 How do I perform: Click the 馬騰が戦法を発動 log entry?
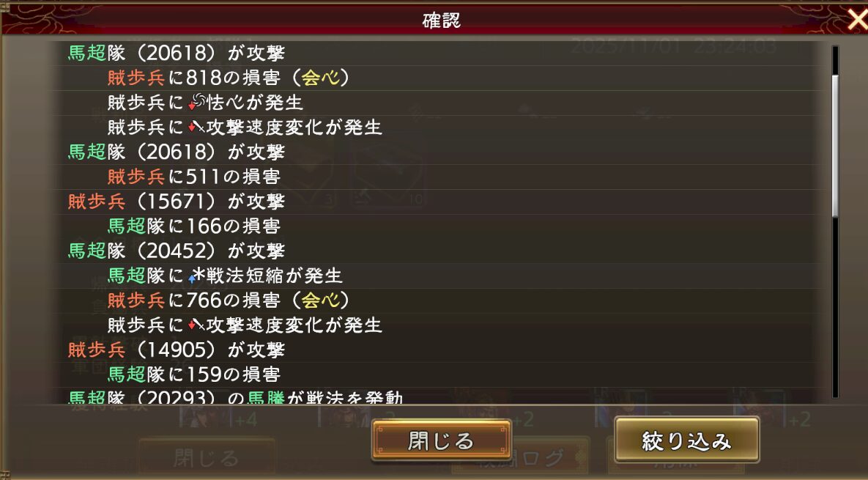[235, 397]
